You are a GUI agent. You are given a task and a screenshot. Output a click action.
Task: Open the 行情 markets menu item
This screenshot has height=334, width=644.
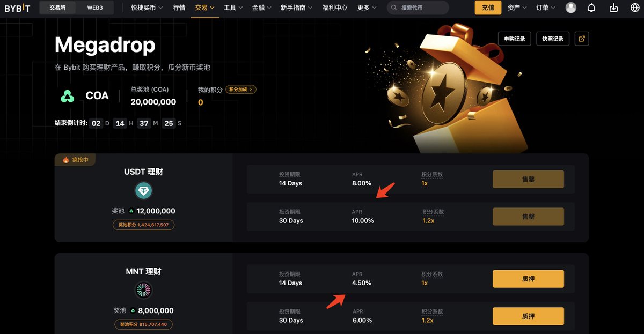click(x=179, y=8)
